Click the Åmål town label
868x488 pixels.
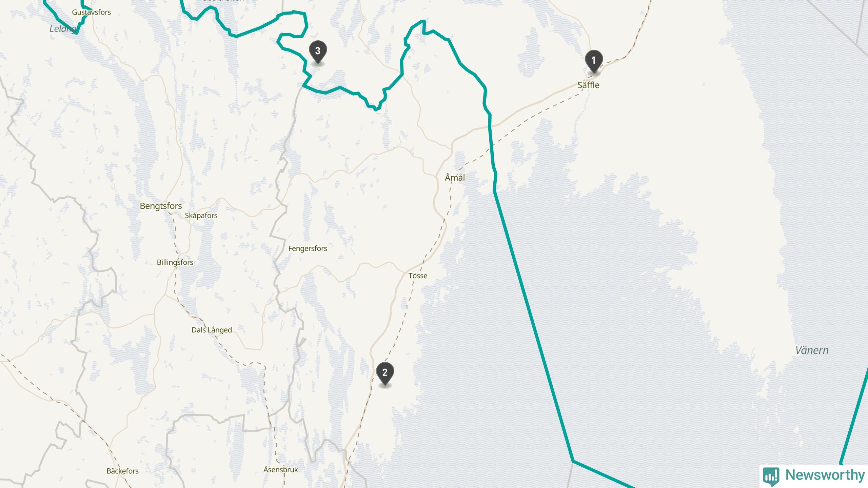click(x=455, y=177)
